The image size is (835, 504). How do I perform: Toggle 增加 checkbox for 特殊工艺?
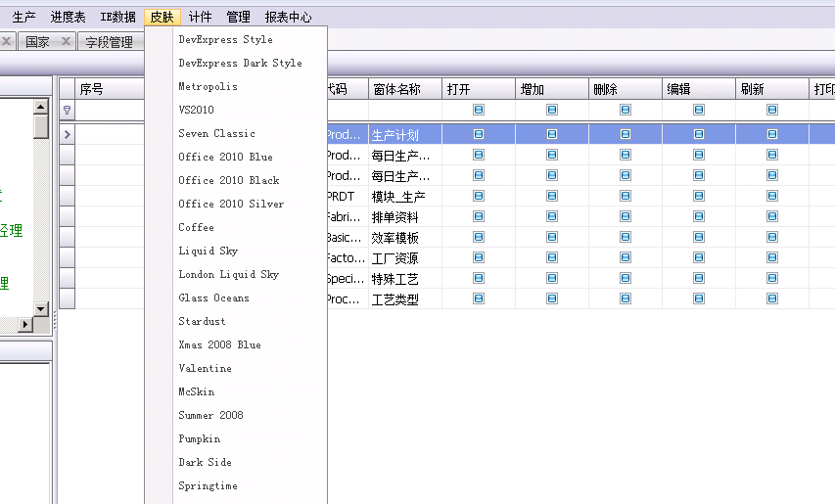click(x=552, y=278)
